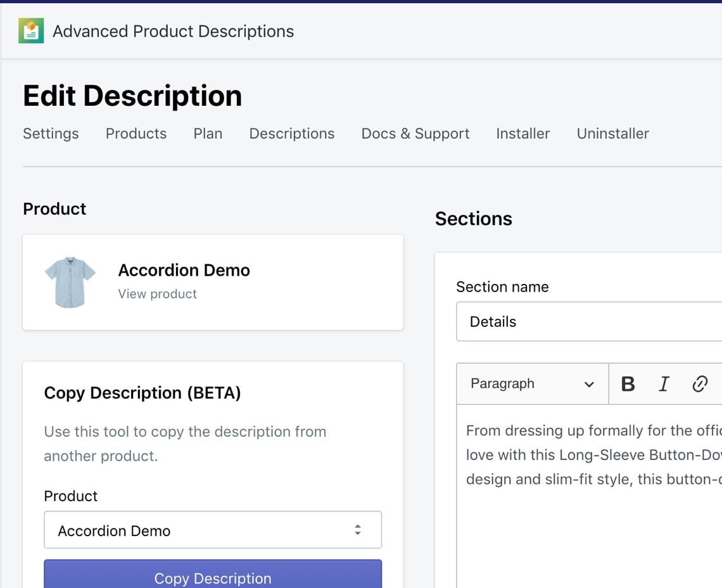The height and width of the screenshot is (588, 722).
Task: Navigate to the Installer tab
Action: [523, 134]
